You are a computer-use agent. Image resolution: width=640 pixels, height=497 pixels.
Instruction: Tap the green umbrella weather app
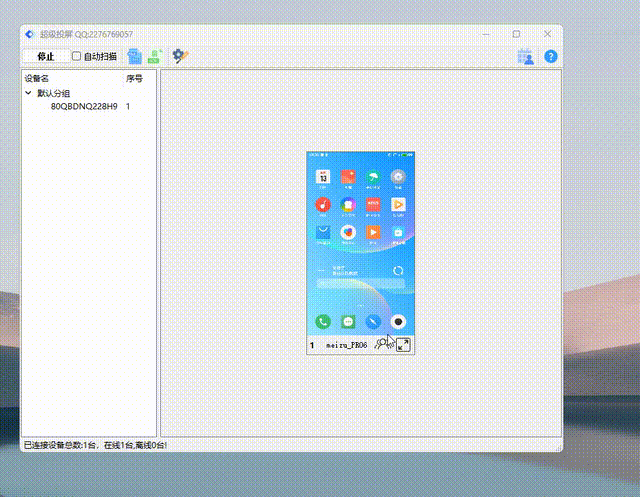click(373, 177)
